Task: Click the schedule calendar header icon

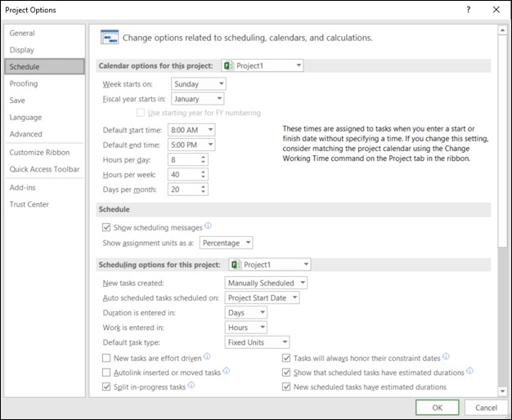Action: 109,38
